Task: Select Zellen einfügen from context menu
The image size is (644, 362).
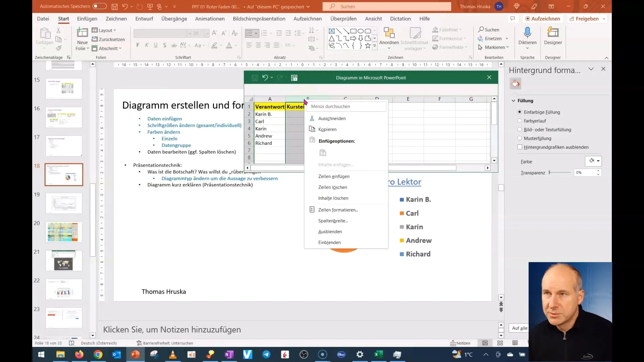Action: point(334,176)
